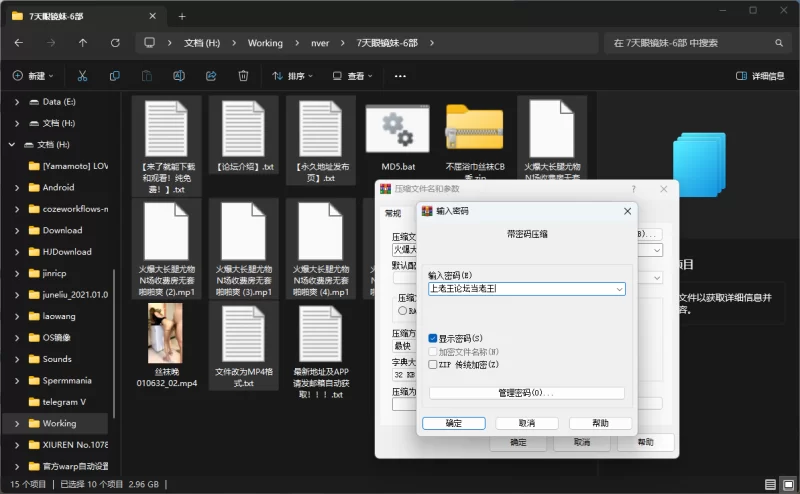The height and width of the screenshot is (494, 800).
Task: Open the password history dropdown arrow
Action: coord(620,289)
